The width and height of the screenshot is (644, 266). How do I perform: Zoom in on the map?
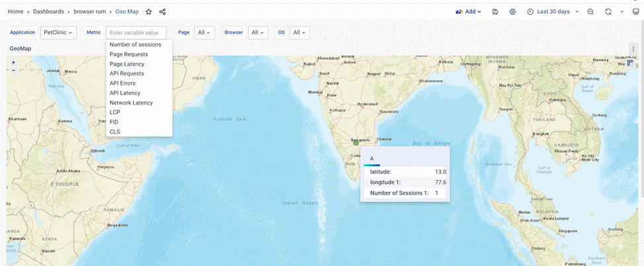[13, 63]
